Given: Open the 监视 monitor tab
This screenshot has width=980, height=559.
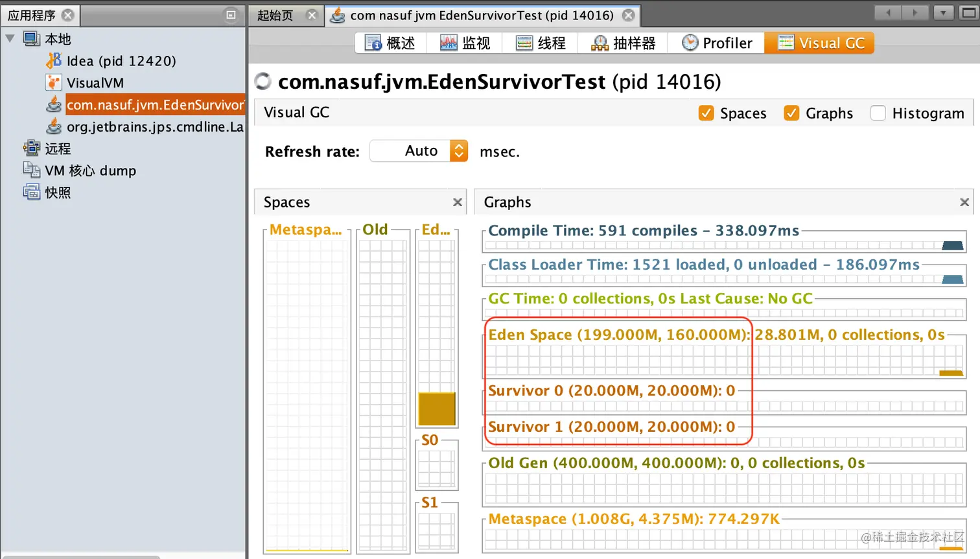Looking at the screenshot, I should [465, 43].
